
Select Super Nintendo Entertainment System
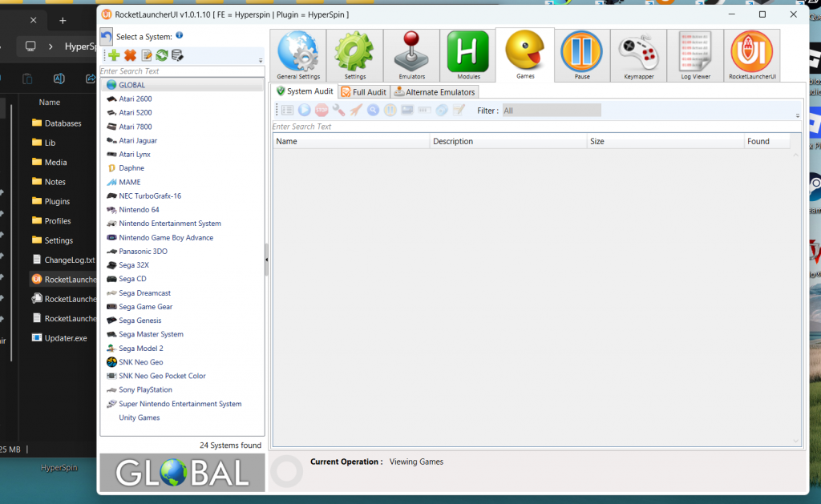click(182, 404)
